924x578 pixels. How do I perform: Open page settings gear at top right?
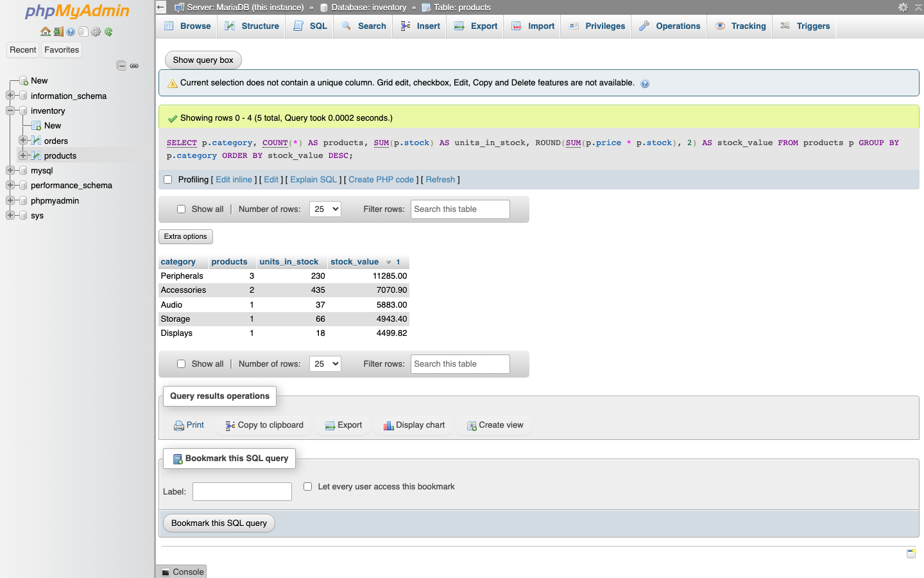[x=903, y=7]
